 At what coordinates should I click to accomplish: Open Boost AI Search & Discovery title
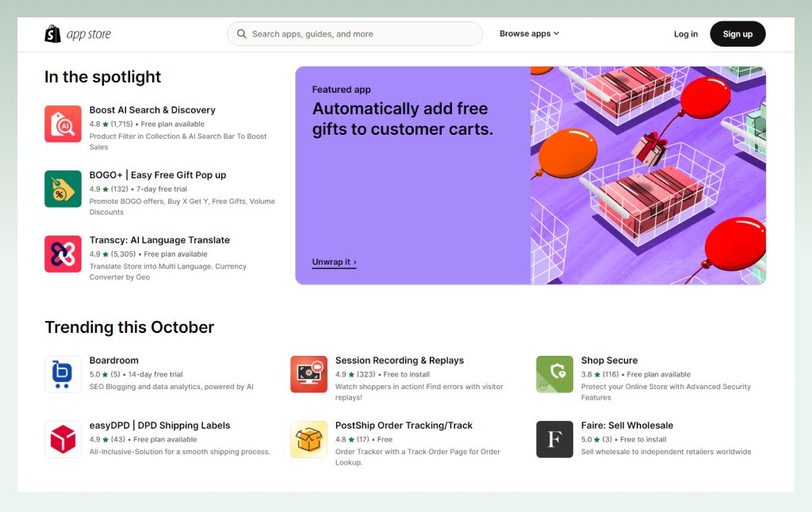tap(152, 109)
